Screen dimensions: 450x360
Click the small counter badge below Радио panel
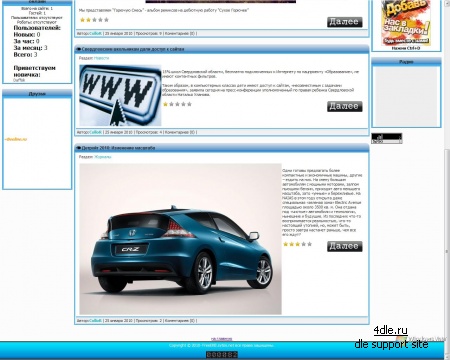[x=387, y=138]
